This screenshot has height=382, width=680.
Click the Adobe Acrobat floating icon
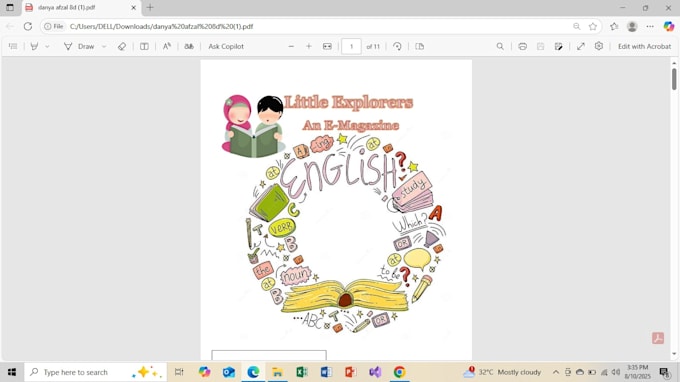[x=658, y=338]
